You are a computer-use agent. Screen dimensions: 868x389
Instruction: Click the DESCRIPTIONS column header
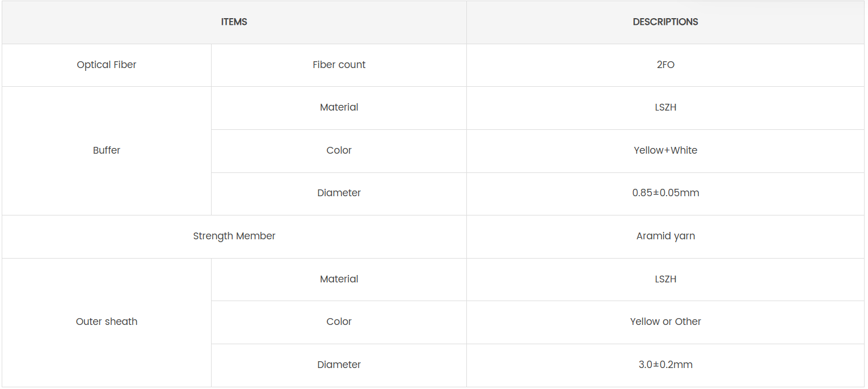tap(665, 22)
